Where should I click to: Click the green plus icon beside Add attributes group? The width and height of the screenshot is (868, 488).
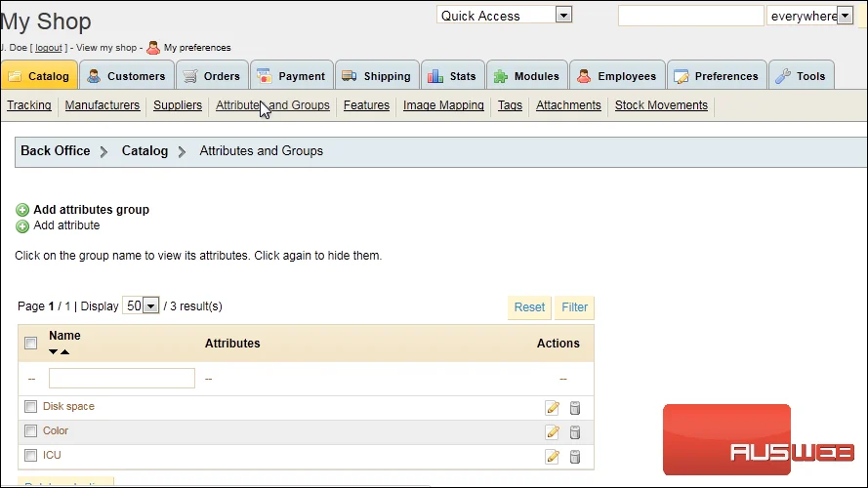(22, 210)
